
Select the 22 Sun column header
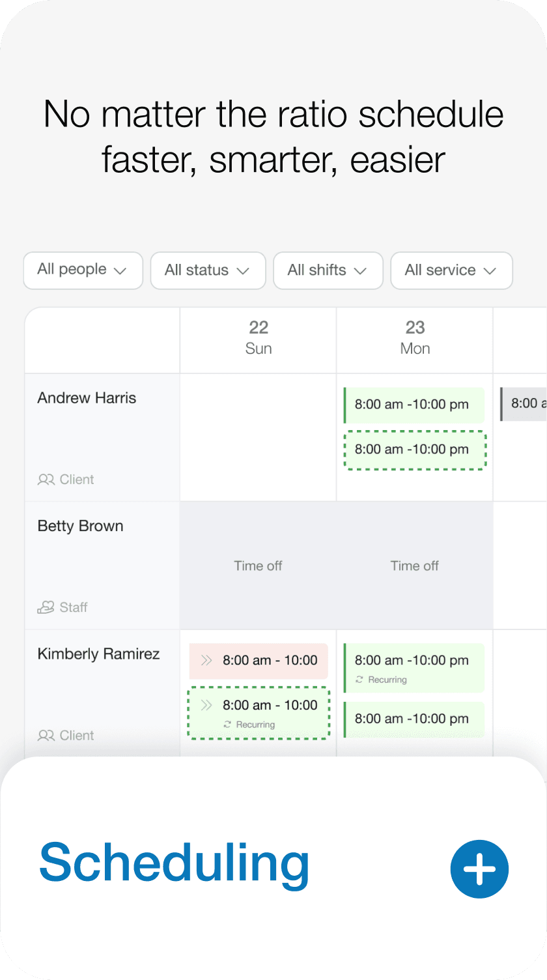click(258, 338)
